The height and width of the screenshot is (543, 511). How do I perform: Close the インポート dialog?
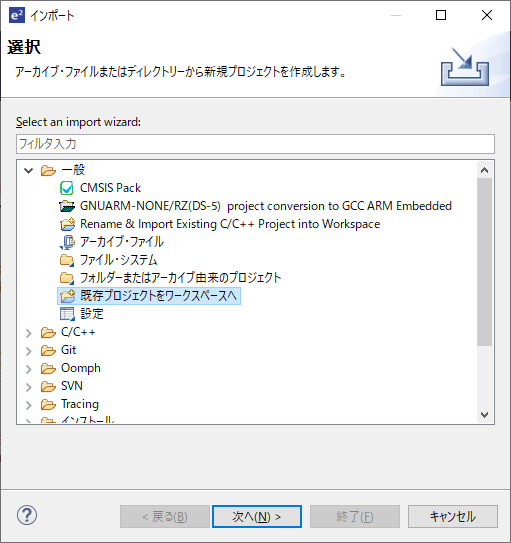(x=487, y=15)
